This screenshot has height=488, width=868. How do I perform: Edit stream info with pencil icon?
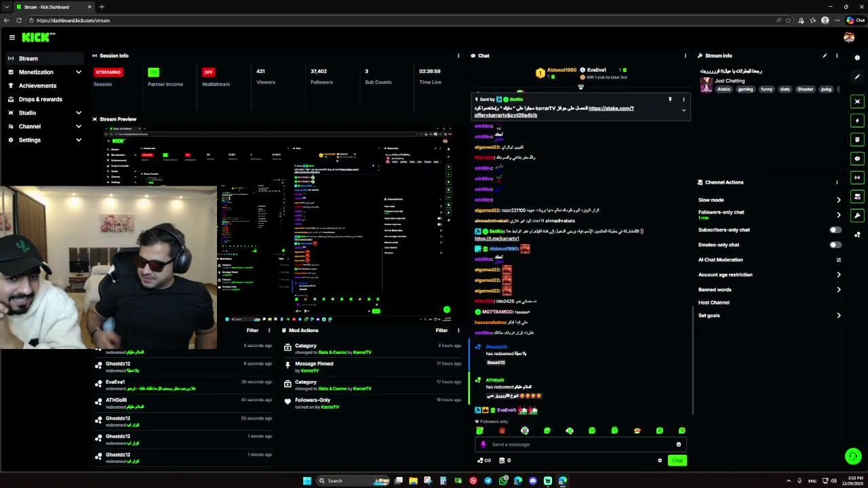pos(825,56)
